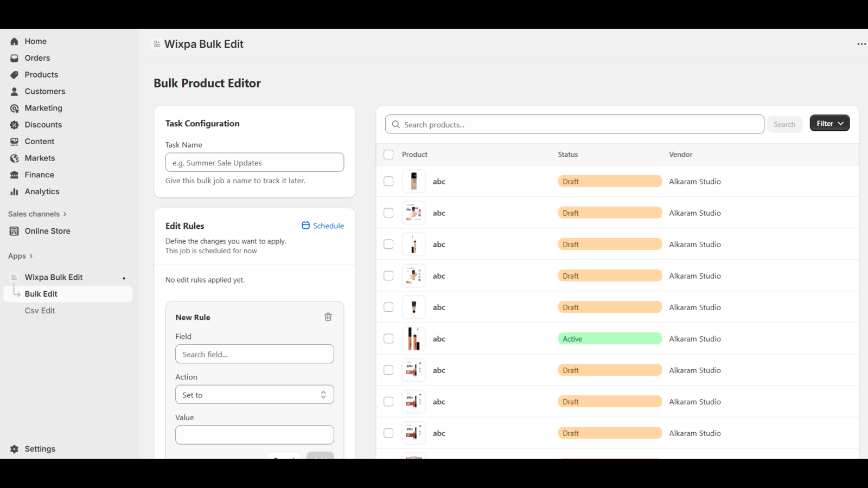This screenshot has height=488, width=868.
Task: Click the Analytics icon
Action: (x=14, y=191)
